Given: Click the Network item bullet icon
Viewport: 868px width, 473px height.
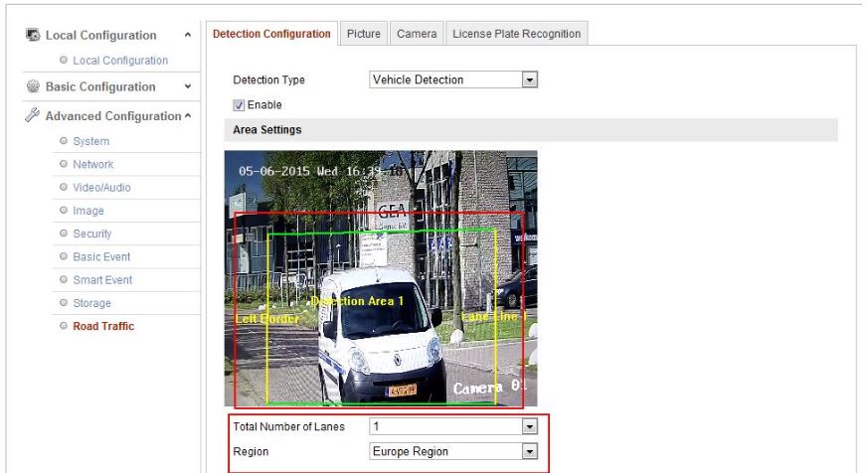Looking at the screenshot, I should (x=63, y=164).
